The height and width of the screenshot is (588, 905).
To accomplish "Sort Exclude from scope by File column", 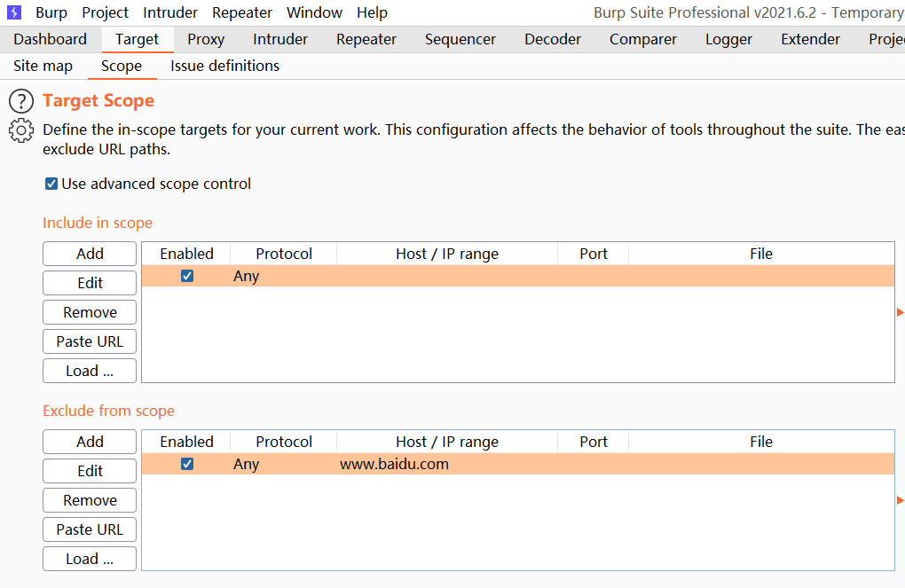I will 761,442.
